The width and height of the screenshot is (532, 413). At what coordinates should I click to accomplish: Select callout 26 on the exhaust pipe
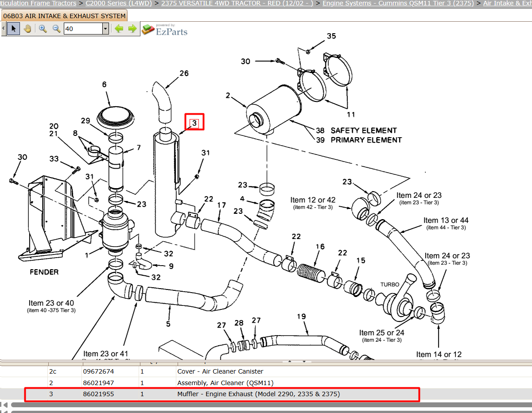point(184,73)
